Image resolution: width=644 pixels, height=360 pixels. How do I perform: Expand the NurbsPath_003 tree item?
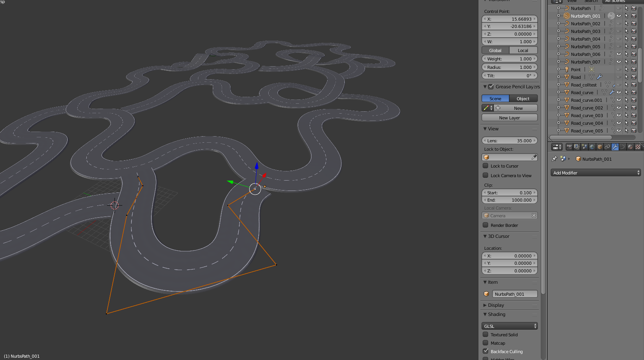click(x=558, y=31)
